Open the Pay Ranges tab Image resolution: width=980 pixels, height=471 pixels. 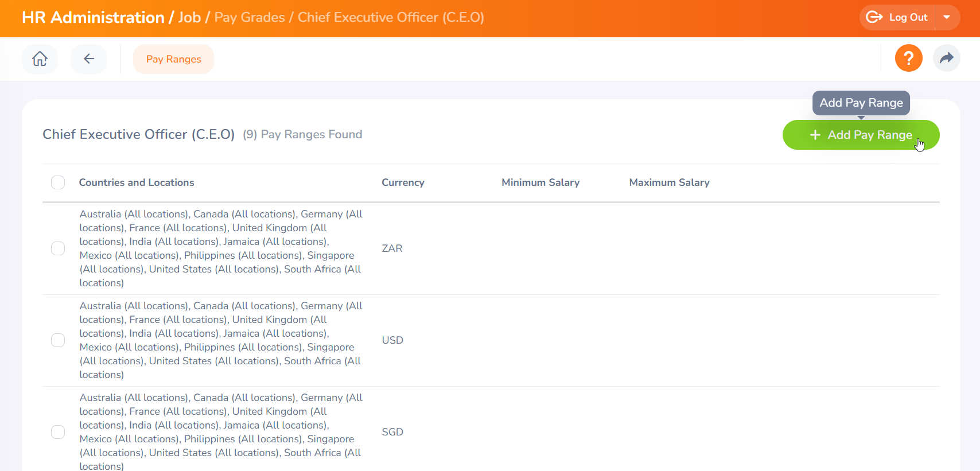pyautogui.click(x=173, y=59)
